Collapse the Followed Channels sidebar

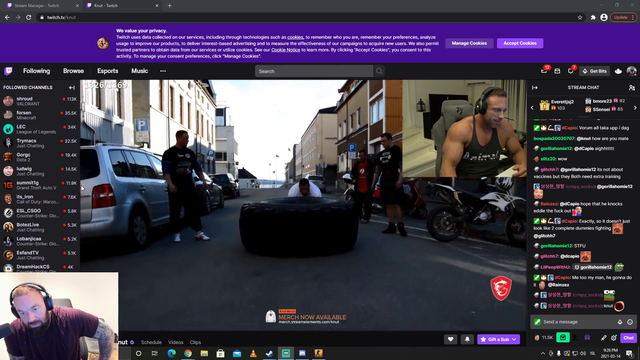pos(72,87)
